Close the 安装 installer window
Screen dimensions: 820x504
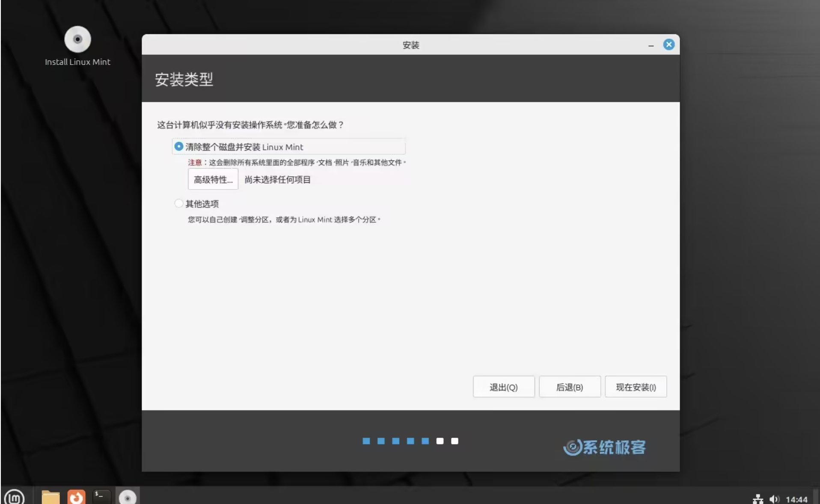click(x=668, y=44)
